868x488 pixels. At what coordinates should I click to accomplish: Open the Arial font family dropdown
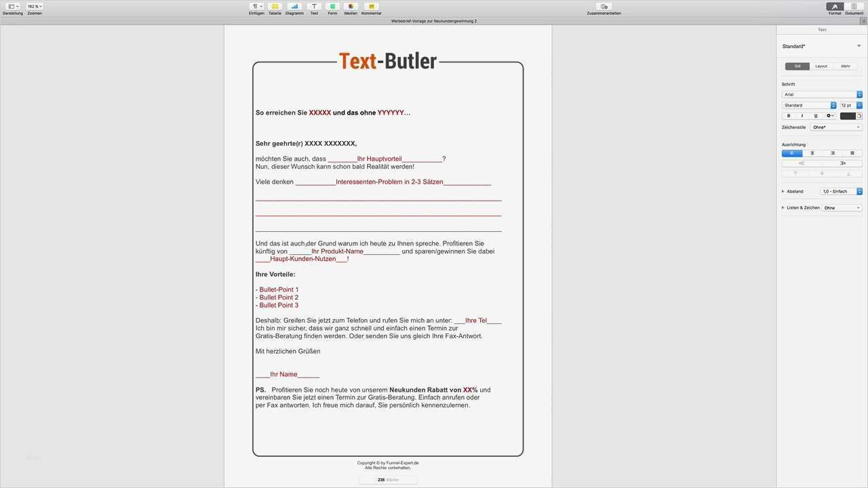[822, 94]
